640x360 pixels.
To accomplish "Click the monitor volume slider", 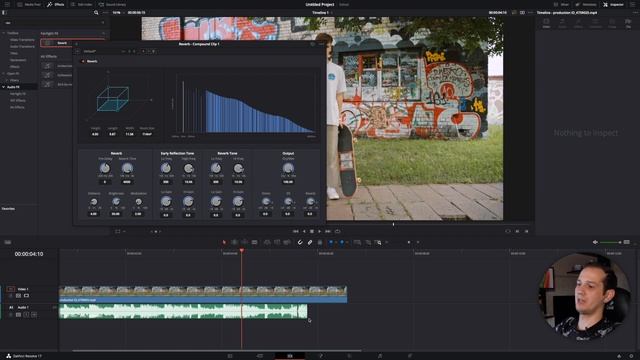I will click(611, 242).
